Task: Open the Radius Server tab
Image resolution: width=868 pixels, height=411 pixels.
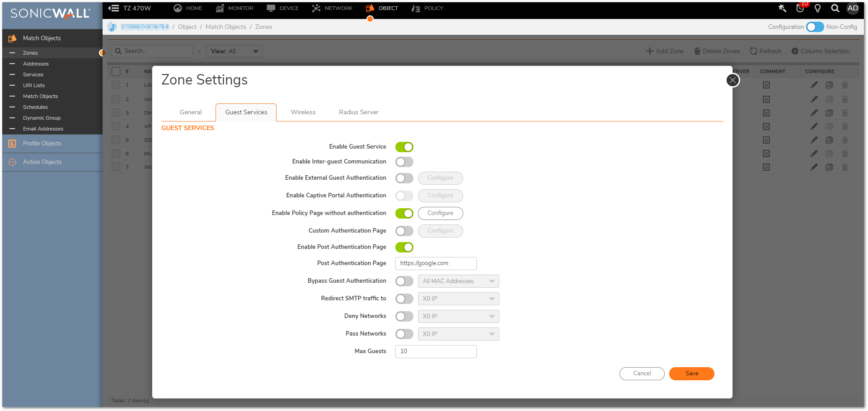Action: pyautogui.click(x=358, y=112)
